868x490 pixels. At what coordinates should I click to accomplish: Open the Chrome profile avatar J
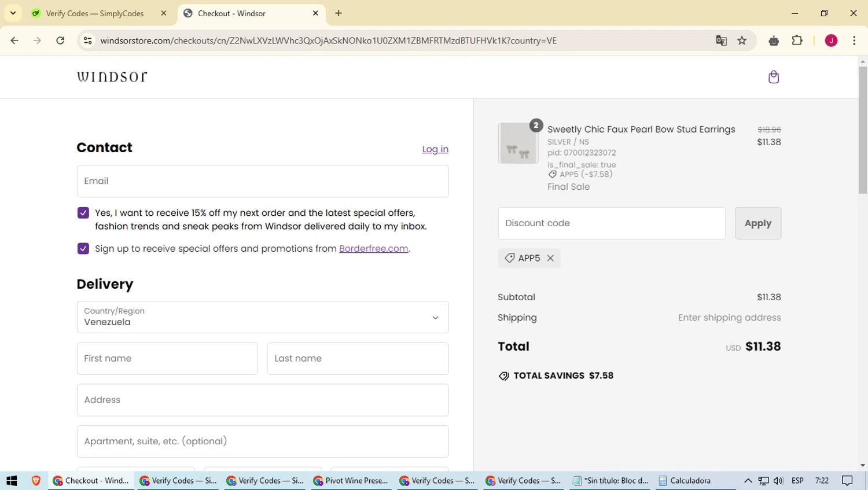click(831, 40)
